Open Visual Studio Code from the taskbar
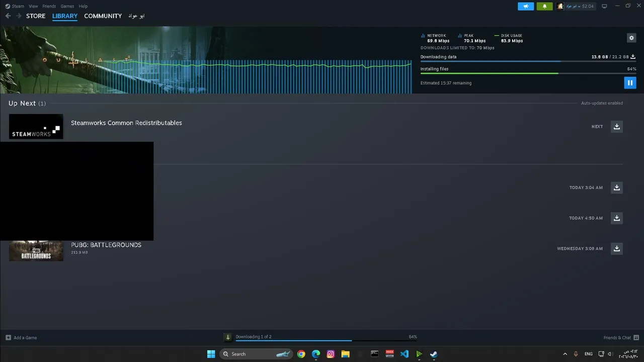This screenshot has width=644, height=362. 405,354
